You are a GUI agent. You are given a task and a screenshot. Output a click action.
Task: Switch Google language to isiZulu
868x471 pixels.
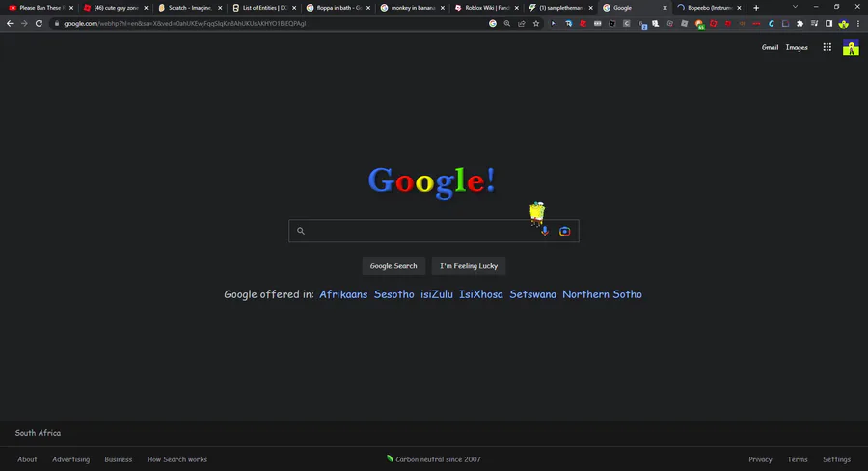pyautogui.click(x=436, y=294)
